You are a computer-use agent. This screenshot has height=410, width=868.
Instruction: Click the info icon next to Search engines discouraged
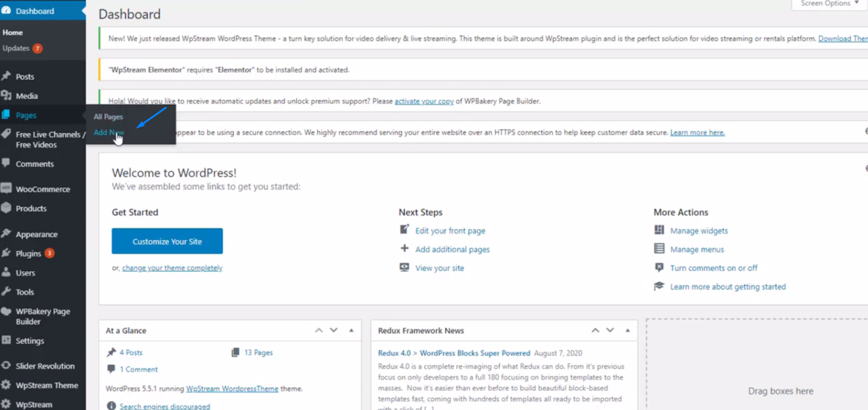(111, 406)
